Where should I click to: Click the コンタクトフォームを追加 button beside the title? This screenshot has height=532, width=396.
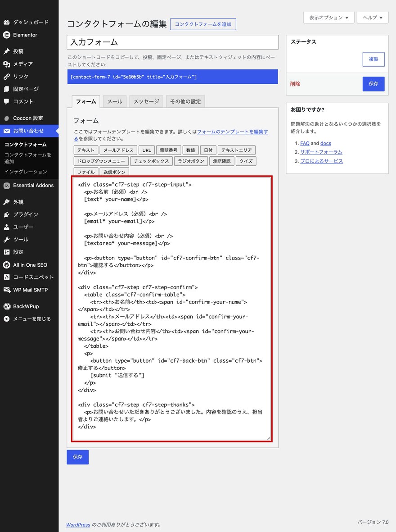pos(203,24)
